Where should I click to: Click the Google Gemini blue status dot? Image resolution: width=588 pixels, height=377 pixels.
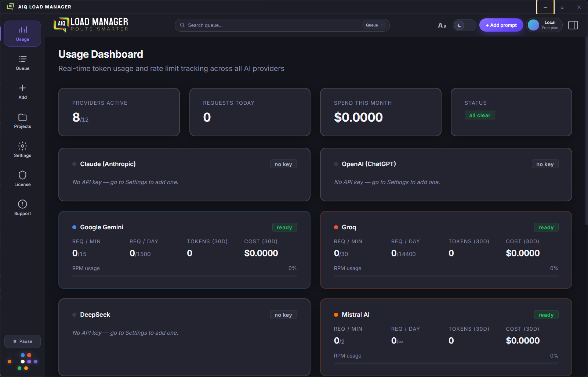pos(74,227)
